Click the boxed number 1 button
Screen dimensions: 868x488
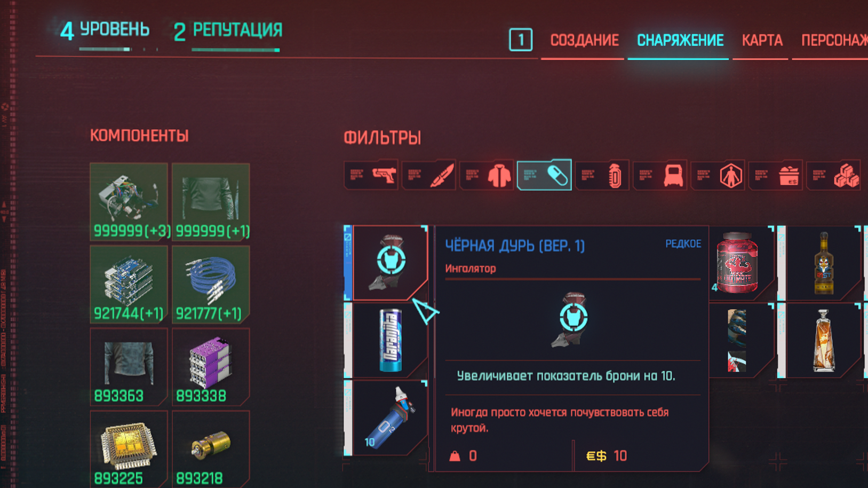tap(521, 40)
